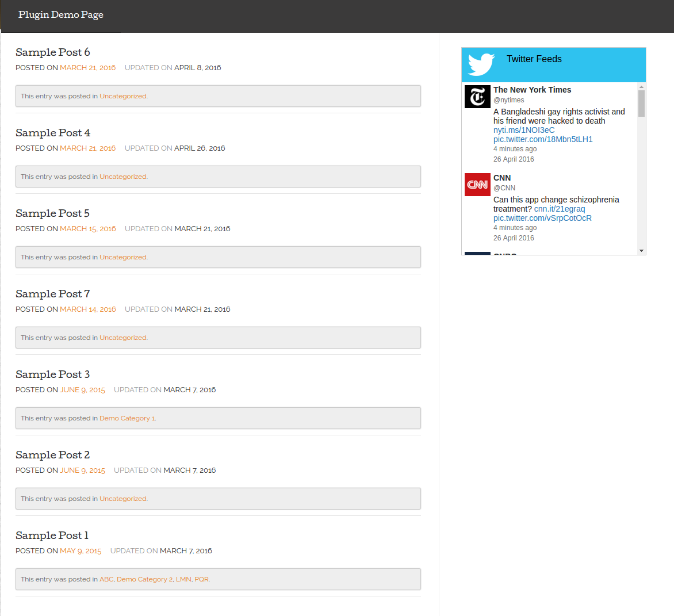Click "26 April 2016" under CNN tweet
This screenshot has height=616, width=674.
coord(514,238)
